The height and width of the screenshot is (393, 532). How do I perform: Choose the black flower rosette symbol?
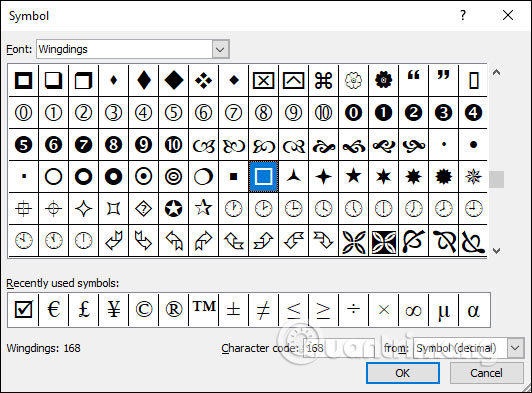(383, 80)
